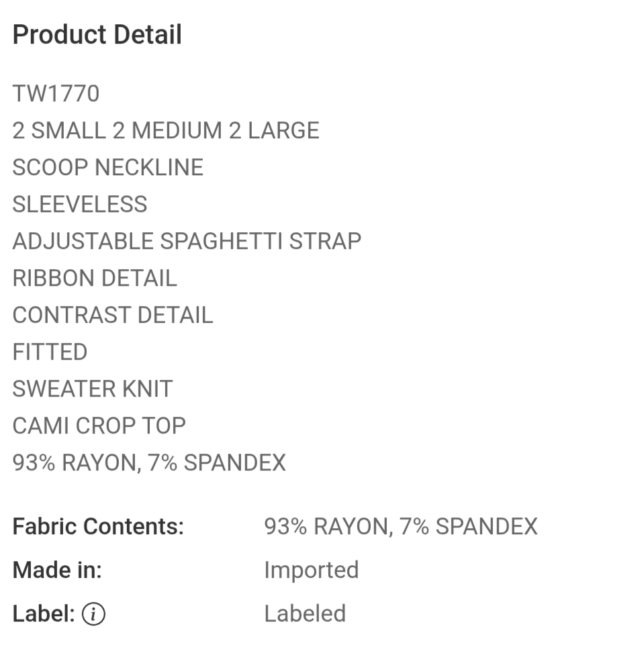This screenshot has width=644, height=649.
Task: Click the Product Detail heading
Action: 97,35
